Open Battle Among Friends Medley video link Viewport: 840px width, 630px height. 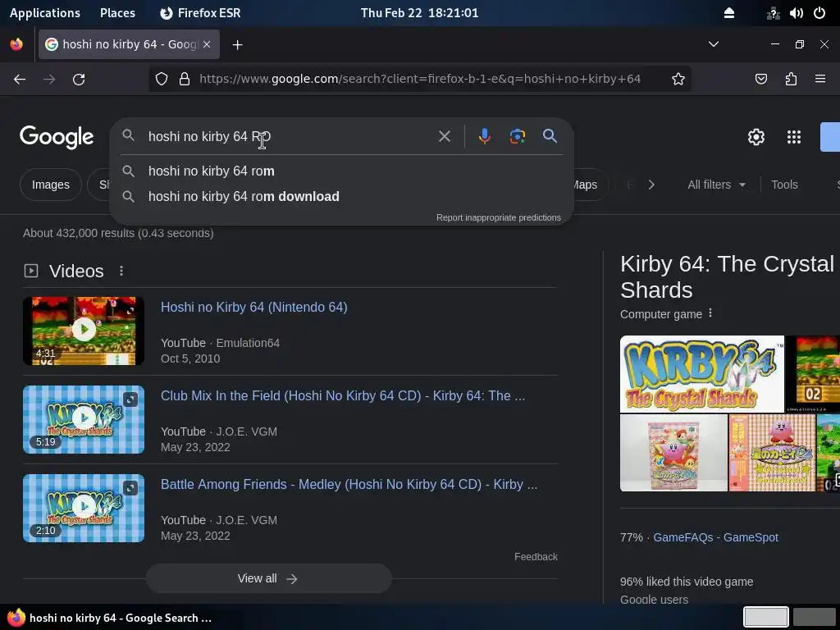click(349, 484)
